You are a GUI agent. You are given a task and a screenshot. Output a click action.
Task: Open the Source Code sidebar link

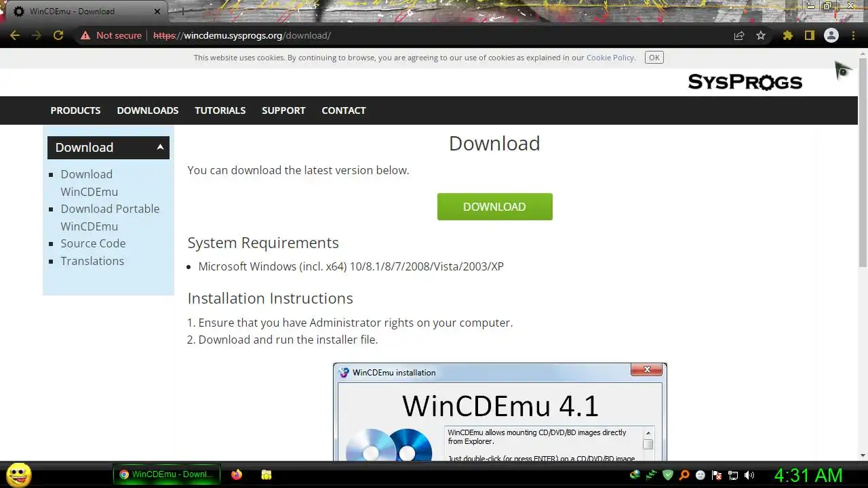(93, 243)
